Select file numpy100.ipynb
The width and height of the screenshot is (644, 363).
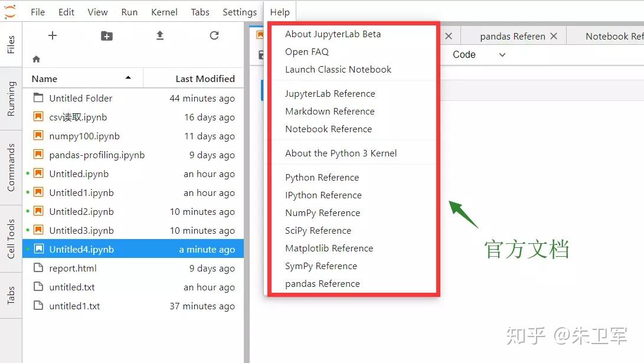coord(133,136)
